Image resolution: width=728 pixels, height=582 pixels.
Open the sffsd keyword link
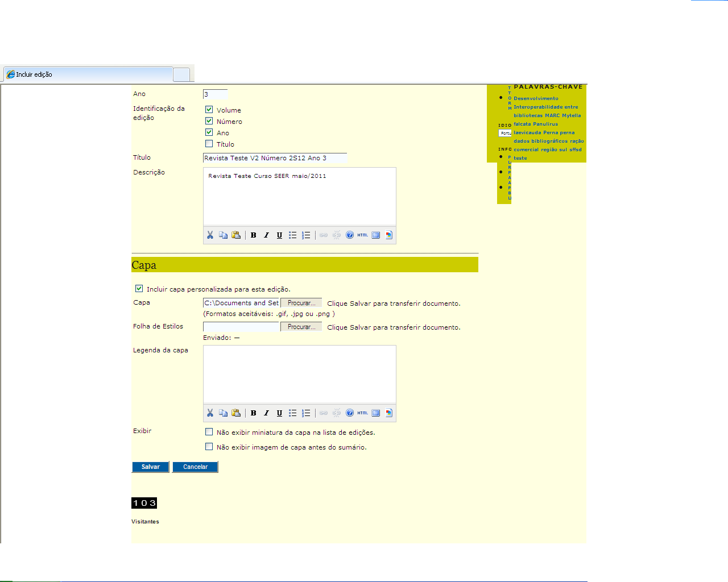tap(576, 149)
